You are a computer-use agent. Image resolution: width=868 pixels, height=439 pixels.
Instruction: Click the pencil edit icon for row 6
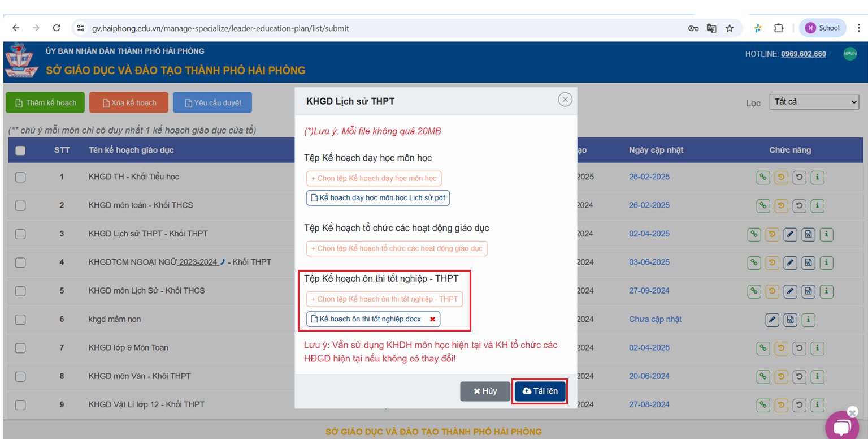(772, 320)
